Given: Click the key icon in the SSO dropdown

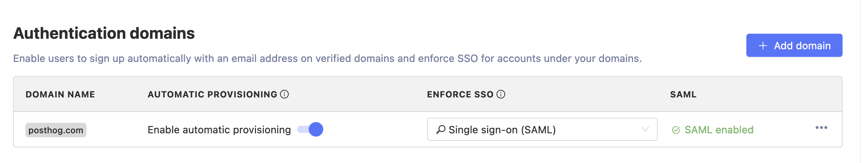Looking at the screenshot, I should coord(441,130).
